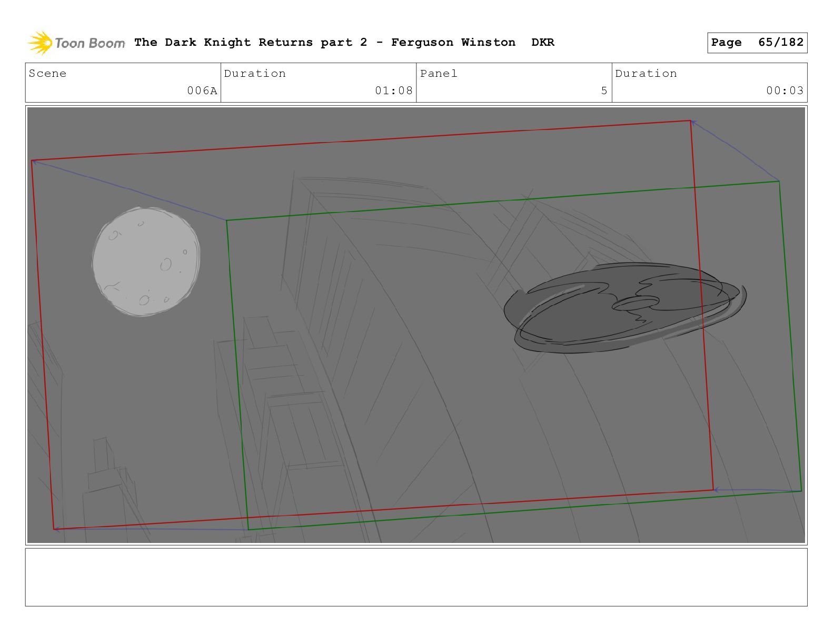Click the batwing aircraft sketch

(625, 307)
